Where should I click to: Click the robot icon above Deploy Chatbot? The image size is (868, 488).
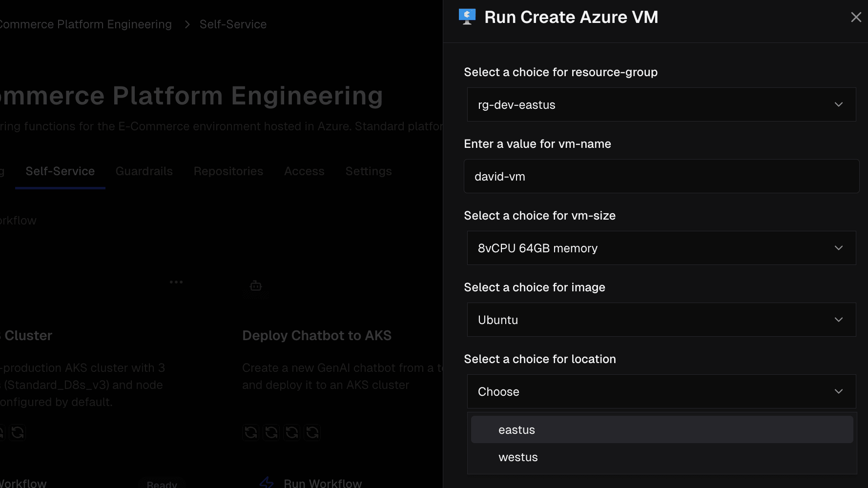coord(256,286)
